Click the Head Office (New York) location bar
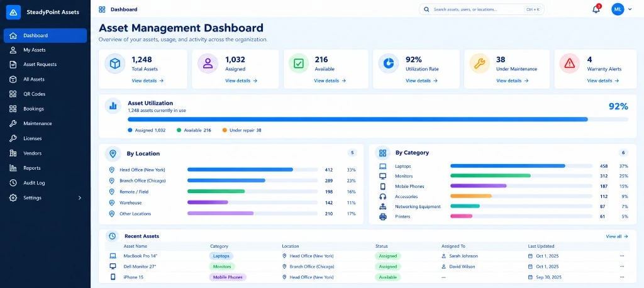The image size is (644, 288). (253, 170)
